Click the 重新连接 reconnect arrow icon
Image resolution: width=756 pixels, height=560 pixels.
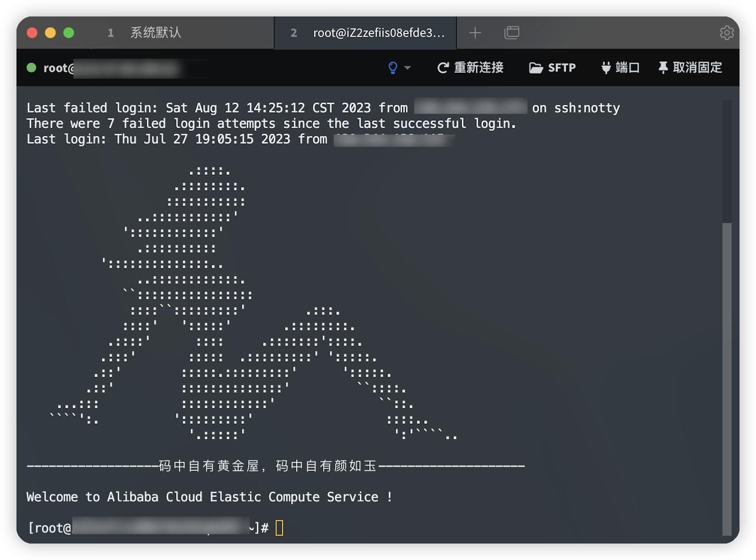click(443, 68)
